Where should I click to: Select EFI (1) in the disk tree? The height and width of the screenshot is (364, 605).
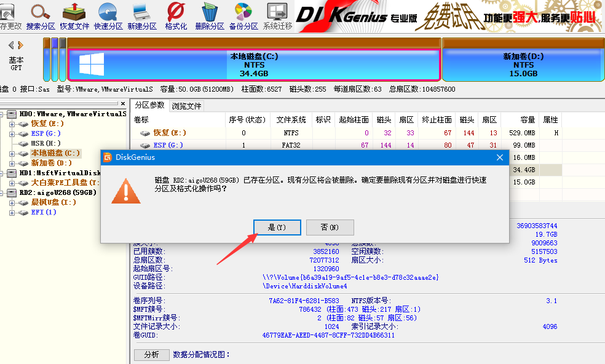coord(44,212)
